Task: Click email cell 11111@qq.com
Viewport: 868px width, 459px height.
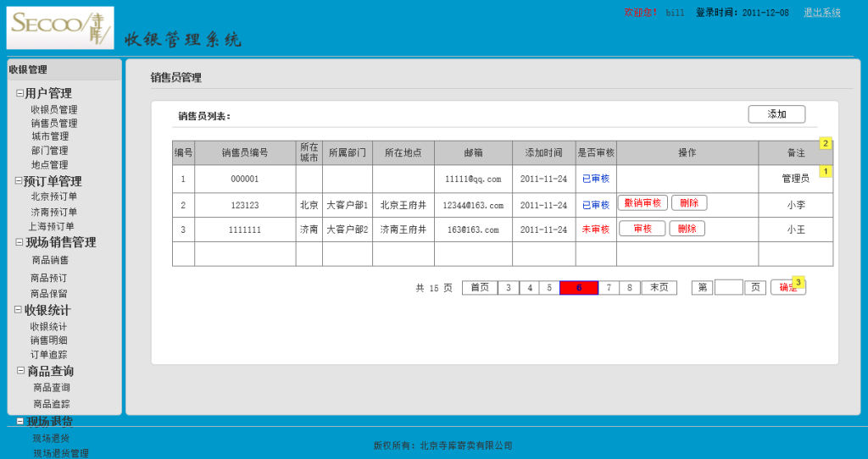Action: tap(473, 180)
